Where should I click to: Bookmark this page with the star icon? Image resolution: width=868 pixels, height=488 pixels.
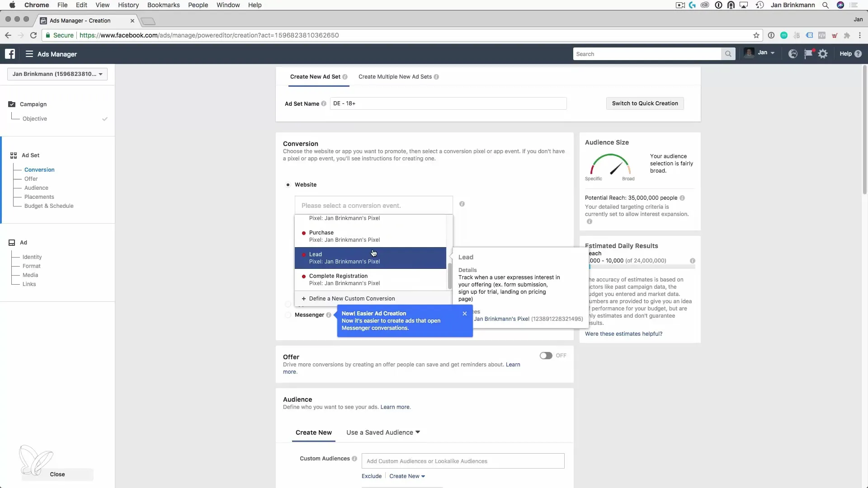756,35
